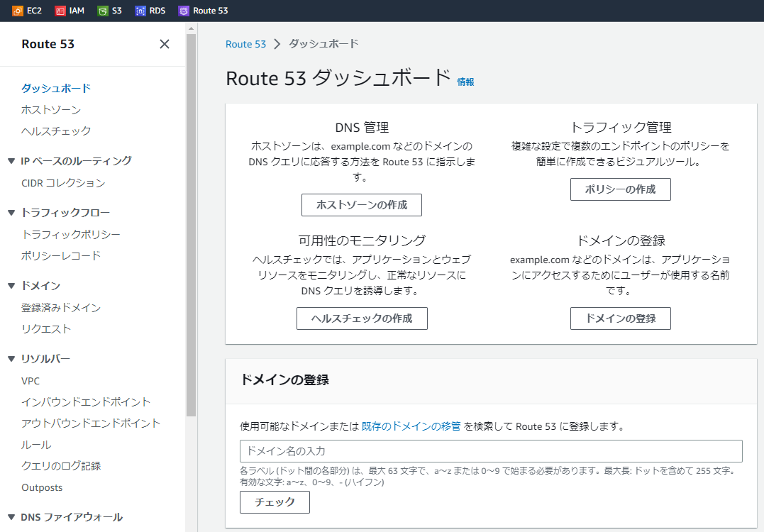Collapse the DNS ファイアウォール section
764x532 pixels.
11,517
